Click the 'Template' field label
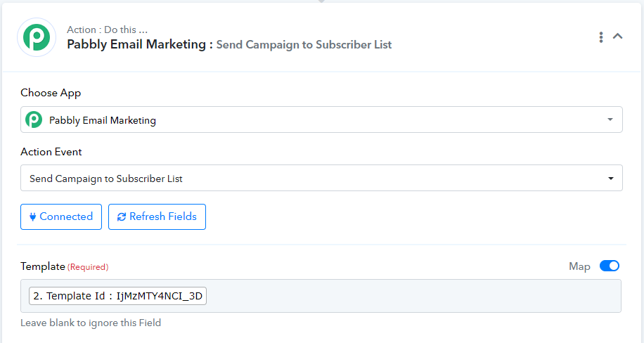This screenshot has width=644, height=343. [43, 266]
